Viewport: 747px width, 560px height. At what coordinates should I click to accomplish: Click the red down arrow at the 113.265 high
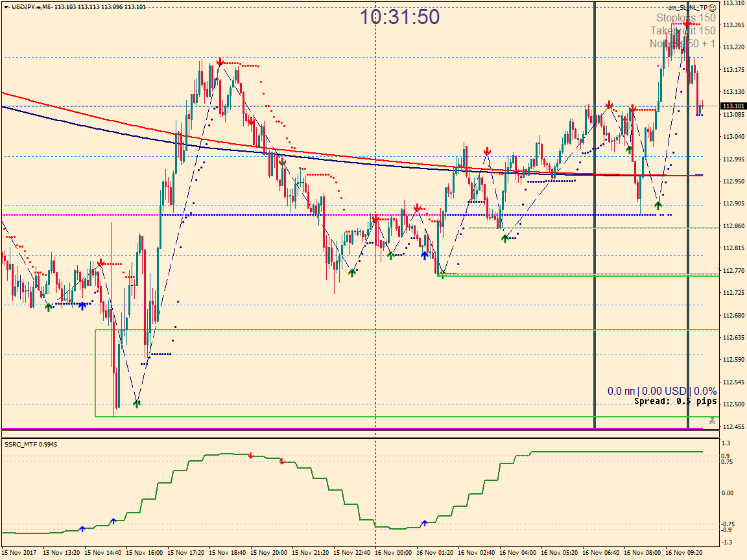[x=687, y=23]
